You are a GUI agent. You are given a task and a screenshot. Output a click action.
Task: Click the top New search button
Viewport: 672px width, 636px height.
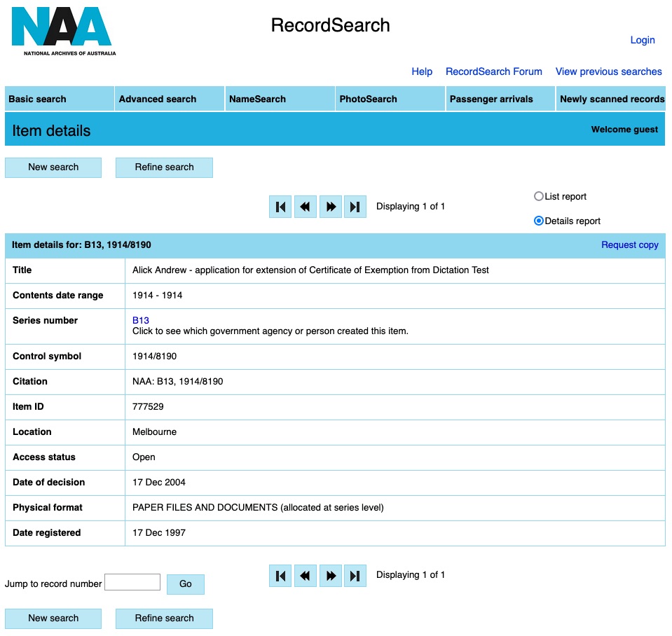[53, 167]
